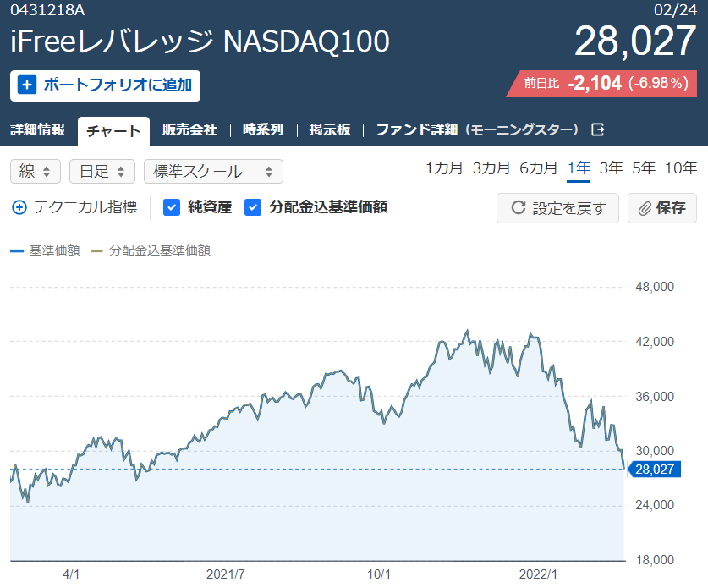Open the 標準スケール scale dropdown
708x588 pixels.
(x=213, y=172)
